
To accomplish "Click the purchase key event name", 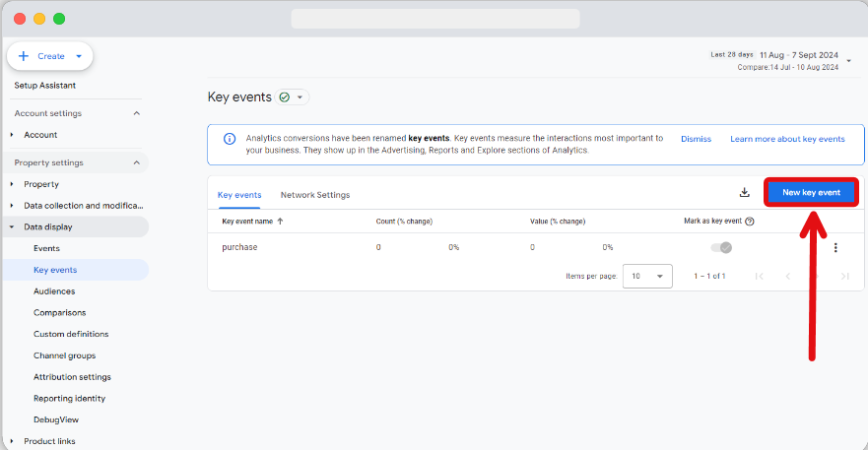I will point(239,247).
